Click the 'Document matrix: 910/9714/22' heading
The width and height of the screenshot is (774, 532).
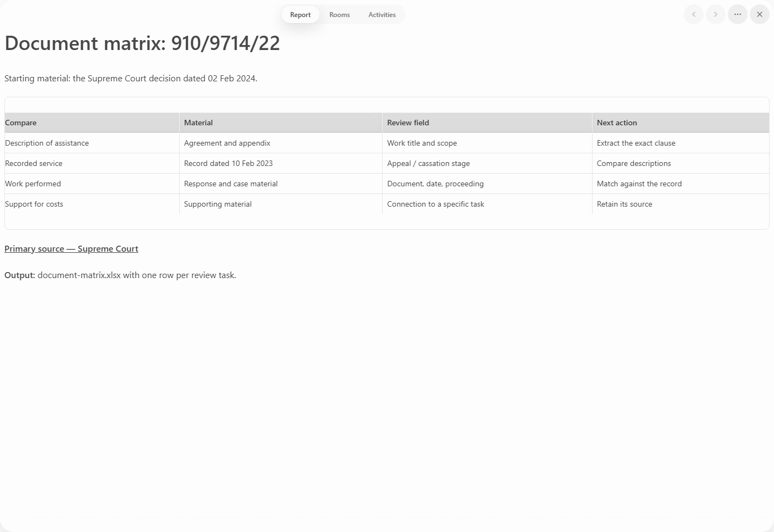(142, 43)
